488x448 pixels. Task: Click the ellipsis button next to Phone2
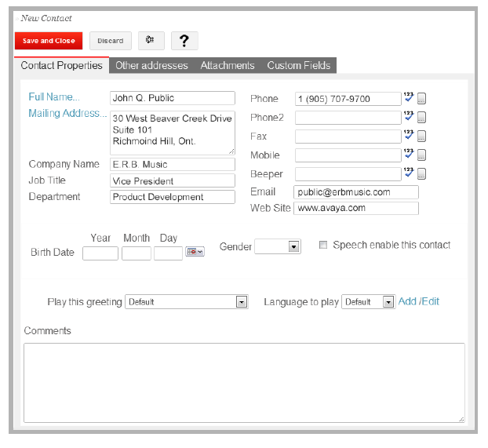(x=421, y=118)
